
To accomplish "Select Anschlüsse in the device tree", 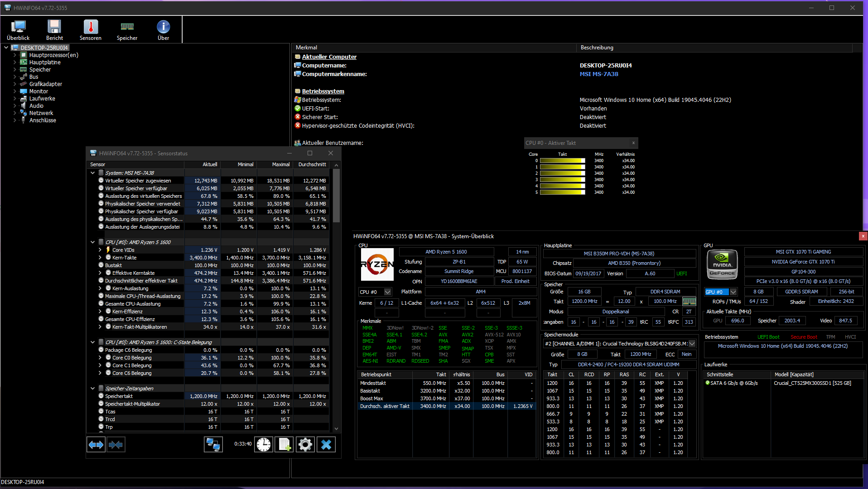I will 43,120.
